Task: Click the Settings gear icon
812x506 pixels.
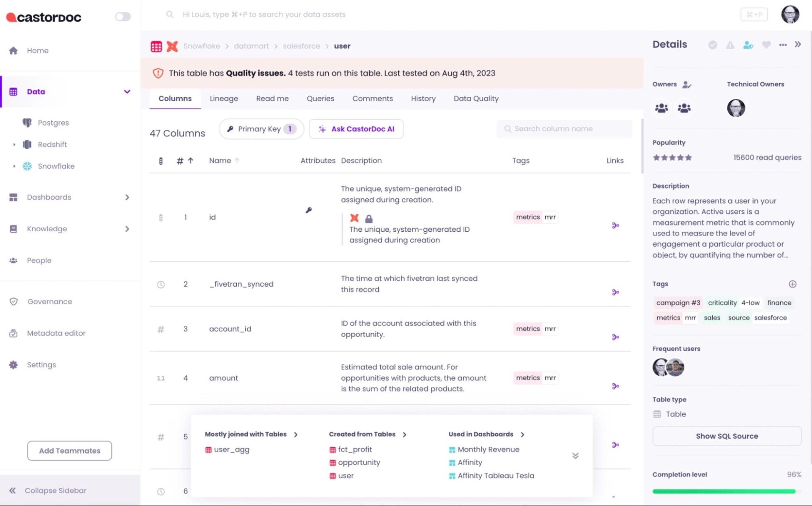Action: click(14, 365)
